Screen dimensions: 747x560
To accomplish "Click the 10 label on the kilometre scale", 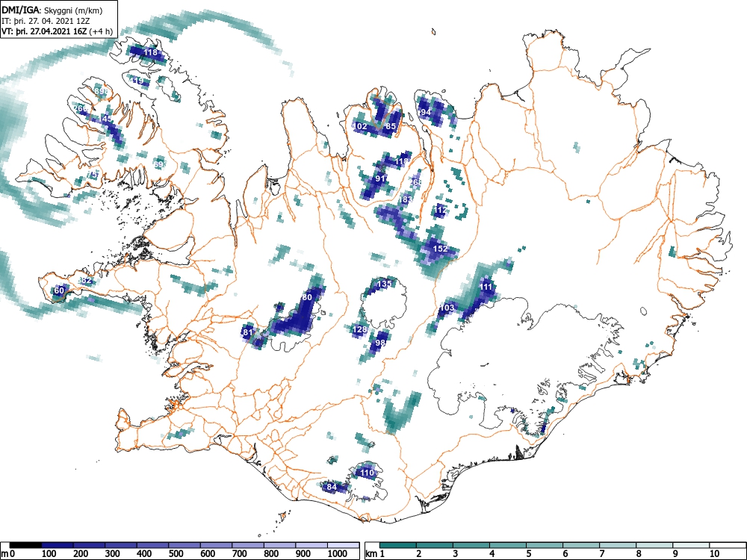I will pos(714,554).
